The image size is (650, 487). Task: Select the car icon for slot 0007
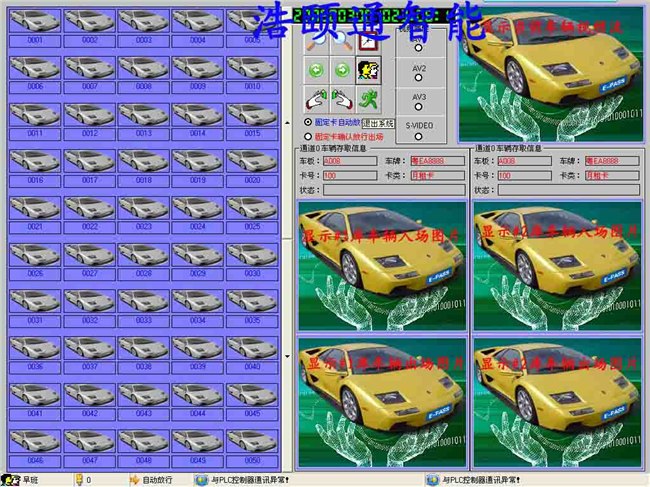(x=90, y=68)
